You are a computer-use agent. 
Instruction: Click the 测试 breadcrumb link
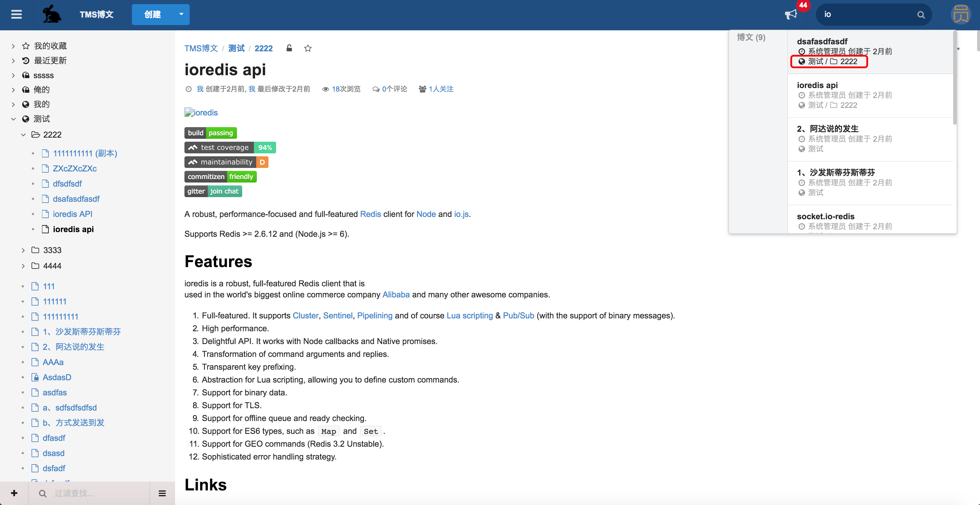pos(236,48)
